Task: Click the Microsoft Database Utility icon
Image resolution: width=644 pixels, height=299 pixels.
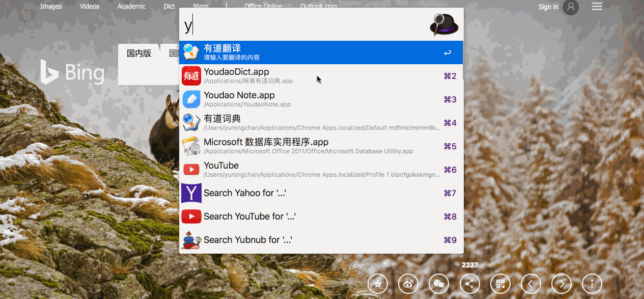Action: coord(191,146)
